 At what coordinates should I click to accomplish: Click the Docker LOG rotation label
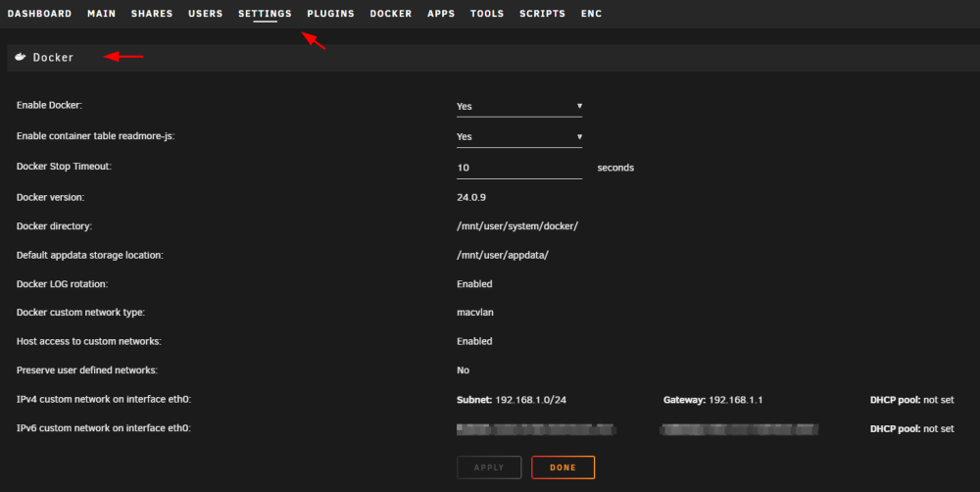click(62, 284)
